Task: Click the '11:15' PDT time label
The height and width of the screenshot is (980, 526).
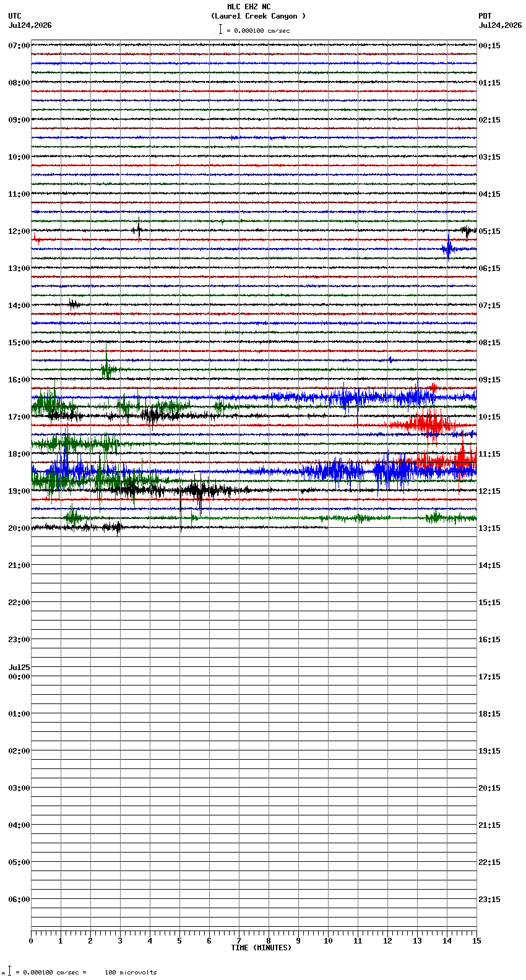Action: tap(489, 454)
